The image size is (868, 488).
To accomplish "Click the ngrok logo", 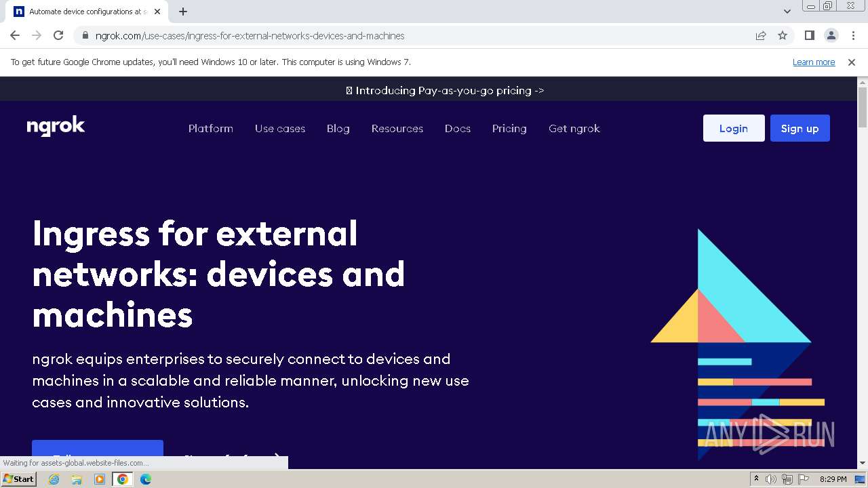I will pyautogui.click(x=56, y=127).
